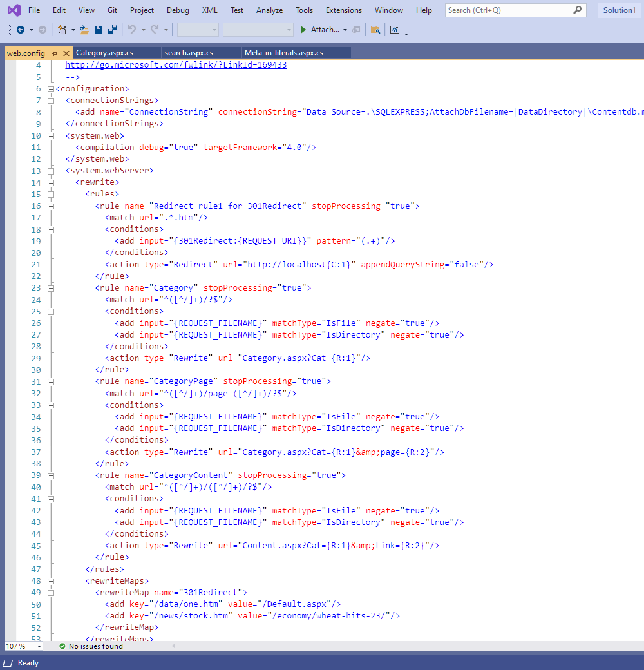Open the Redo history dropdown arrow
This screenshot has height=670, width=644.
(166, 30)
